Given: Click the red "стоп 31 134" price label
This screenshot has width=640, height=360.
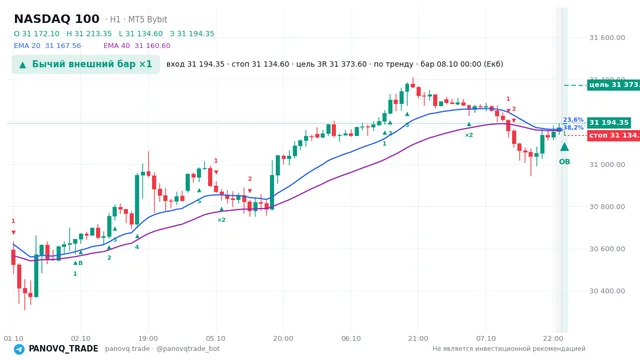Looking at the screenshot, I should pos(613,135).
